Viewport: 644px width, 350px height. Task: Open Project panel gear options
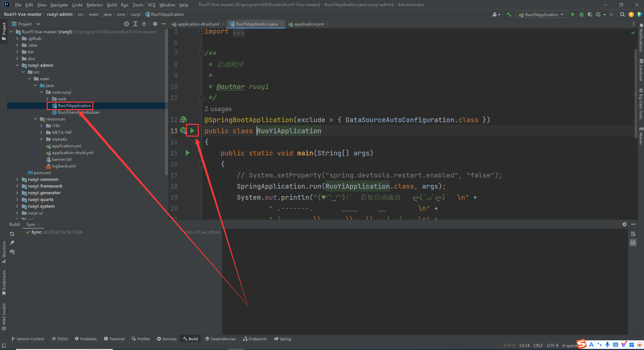tap(155, 24)
